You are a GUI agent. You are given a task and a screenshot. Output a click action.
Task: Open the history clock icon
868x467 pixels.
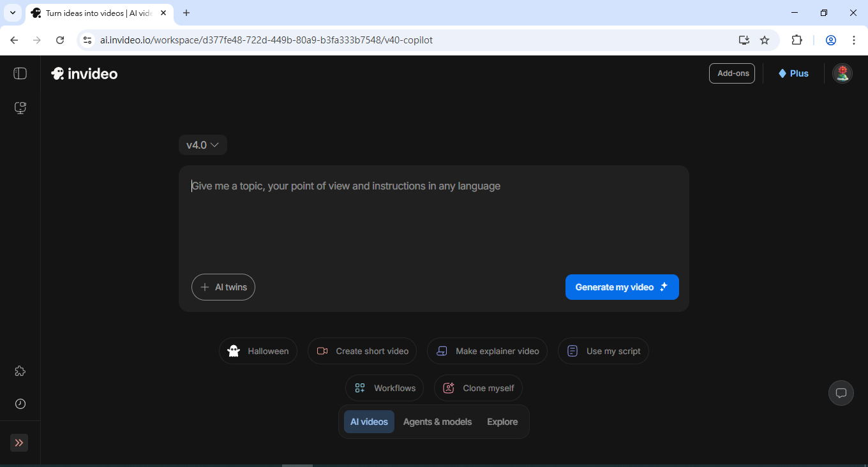click(20, 404)
